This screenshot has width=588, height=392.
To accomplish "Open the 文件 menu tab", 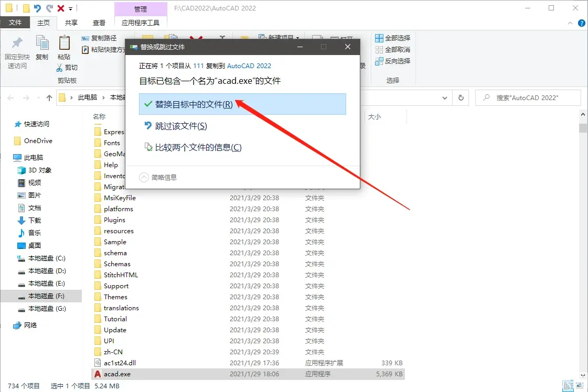I will pyautogui.click(x=15, y=23).
